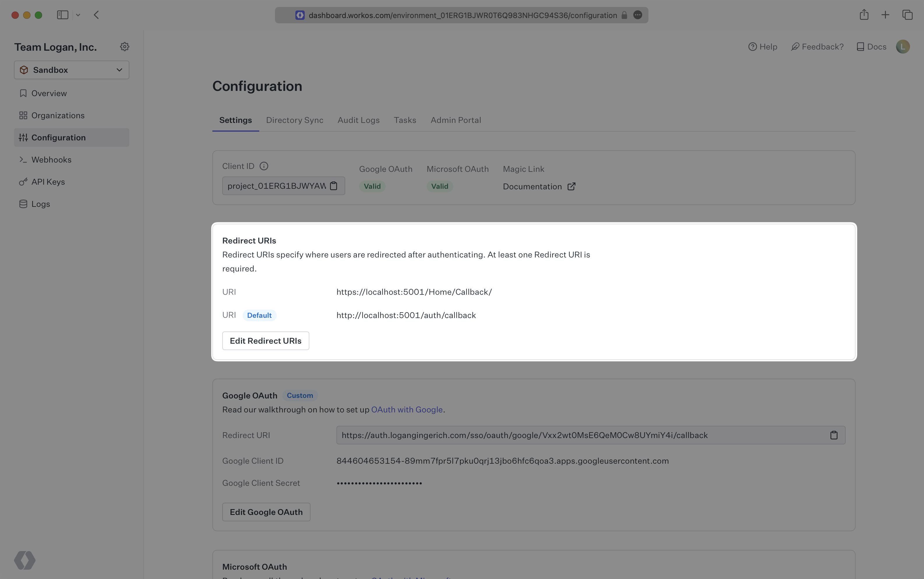The width and height of the screenshot is (924, 579).
Task: Open the OAuth with Google link
Action: (407, 409)
